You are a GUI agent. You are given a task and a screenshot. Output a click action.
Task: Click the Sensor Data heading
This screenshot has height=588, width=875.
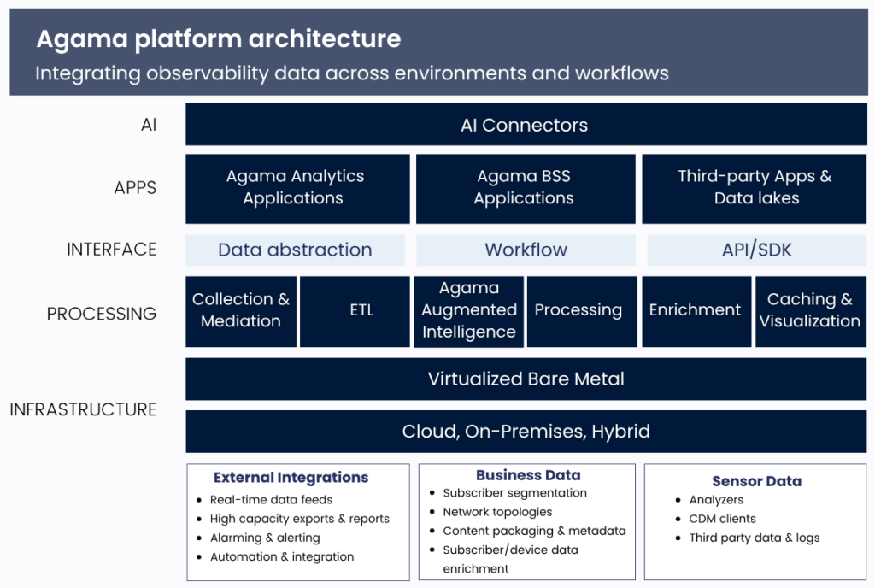(756, 481)
